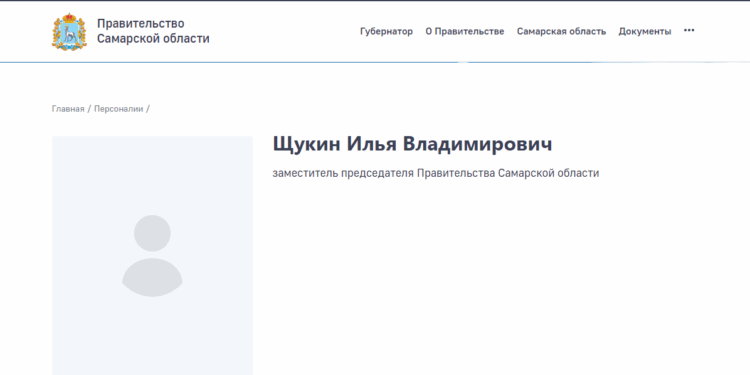Viewport: 750px width, 375px height.
Task: Click the Samara region coat of arms logo
Action: coord(69,32)
